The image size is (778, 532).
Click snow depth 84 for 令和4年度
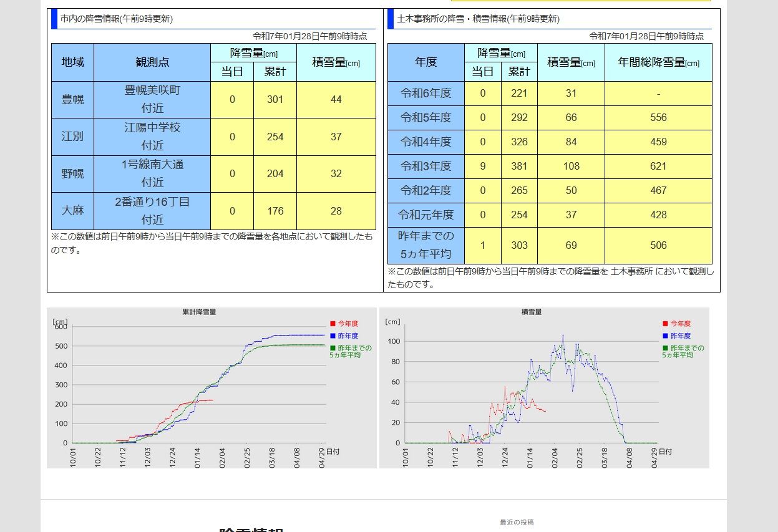[571, 142]
